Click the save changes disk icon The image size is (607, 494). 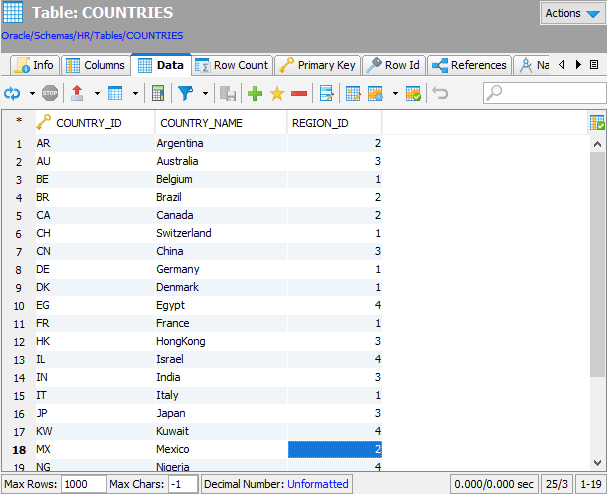pyautogui.click(x=228, y=93)
